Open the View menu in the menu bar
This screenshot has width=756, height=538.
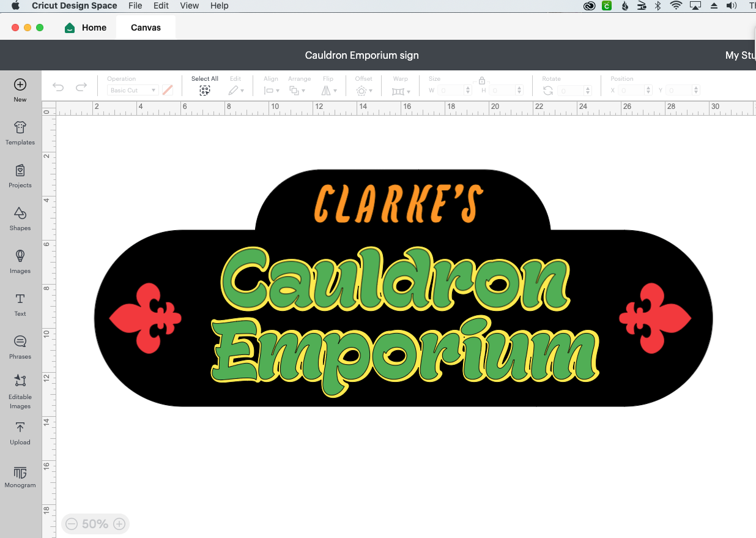click(x=189, y=6)
